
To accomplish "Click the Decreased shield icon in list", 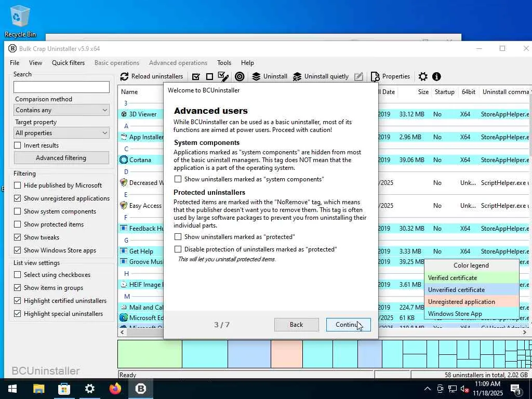I will [x=124, y=182].
